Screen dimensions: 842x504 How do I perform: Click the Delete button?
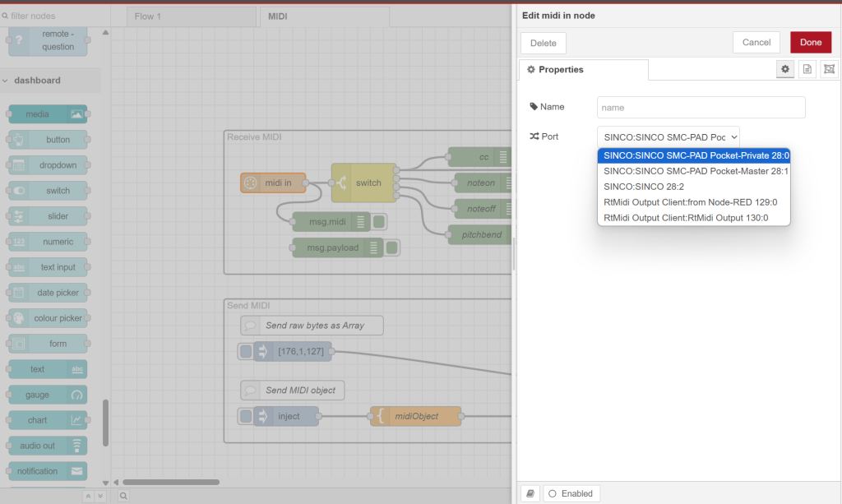pos(544,43)
